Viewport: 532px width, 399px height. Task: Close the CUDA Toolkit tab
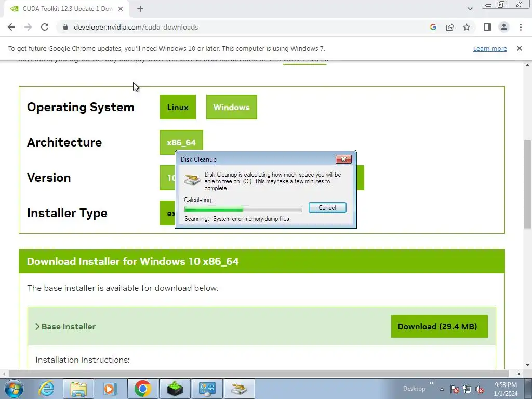(121, 9)
